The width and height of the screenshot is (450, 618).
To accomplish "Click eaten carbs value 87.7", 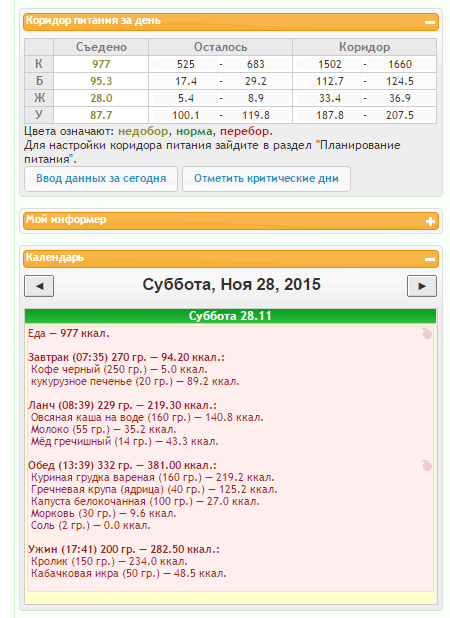I will click(x=101, y=115).
